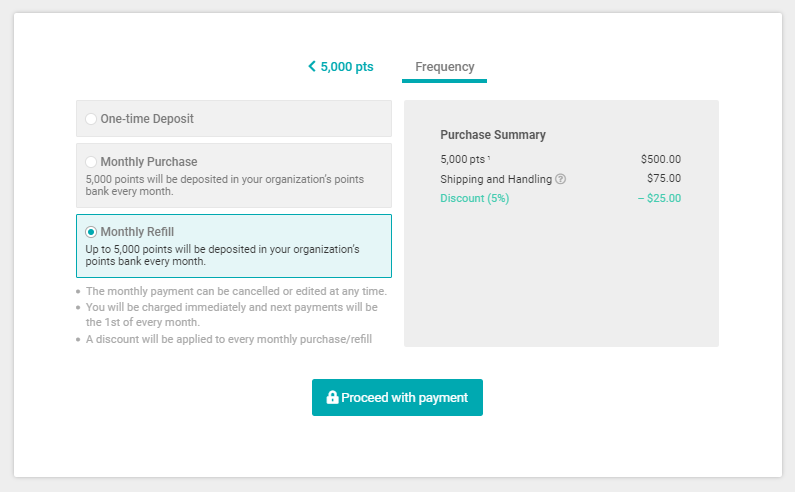Click the lock icon on the payment button
This screenshot has height=492, width=795.
[333, 398]
